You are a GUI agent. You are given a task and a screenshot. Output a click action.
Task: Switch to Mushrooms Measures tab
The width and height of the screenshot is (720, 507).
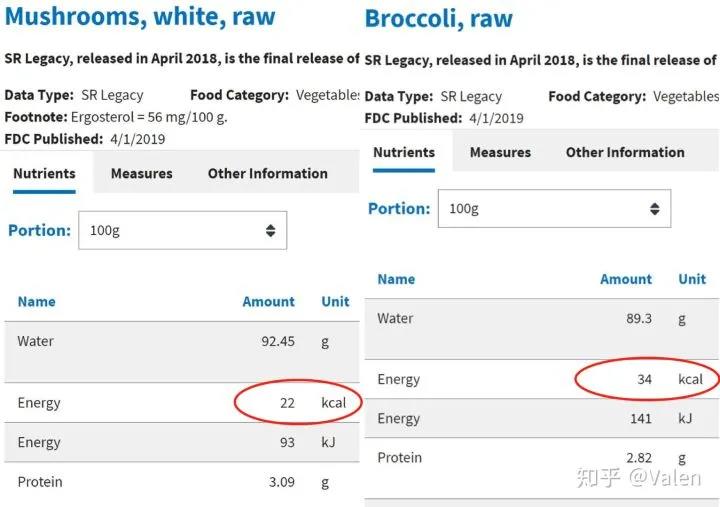tap(141, 173)
